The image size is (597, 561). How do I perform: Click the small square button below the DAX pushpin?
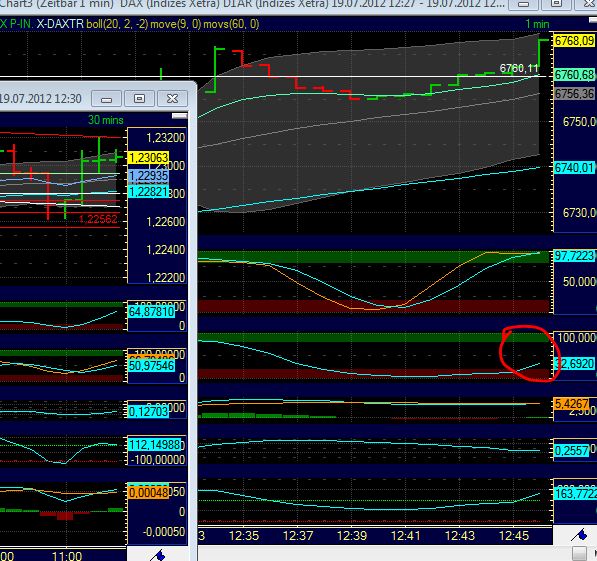click(x=580, y=553)
